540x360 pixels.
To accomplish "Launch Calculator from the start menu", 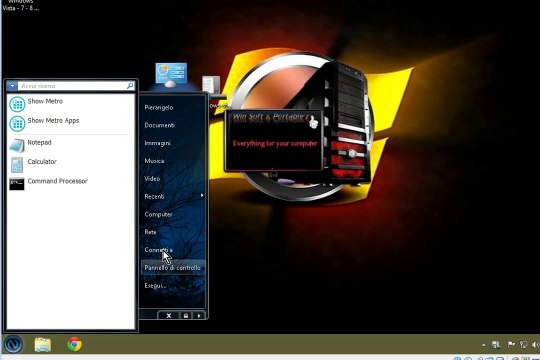I will click(x=71, y=163).
